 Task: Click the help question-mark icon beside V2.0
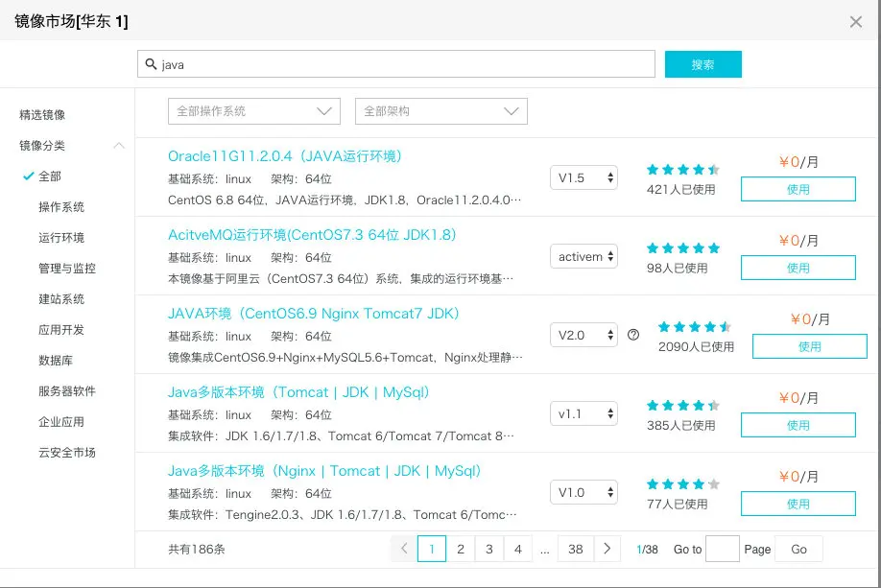coord(633,336)
